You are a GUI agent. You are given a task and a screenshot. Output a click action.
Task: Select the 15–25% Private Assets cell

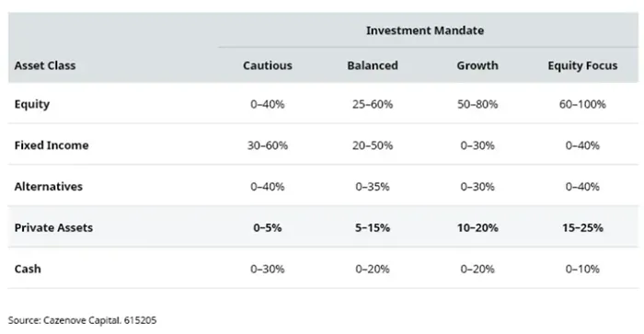coord(582,227)
